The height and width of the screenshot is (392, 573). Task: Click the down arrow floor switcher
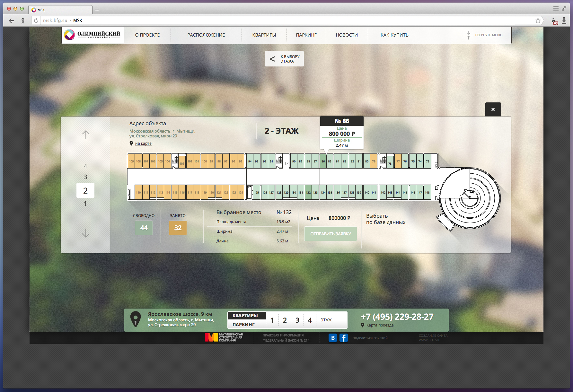(85, 233)
